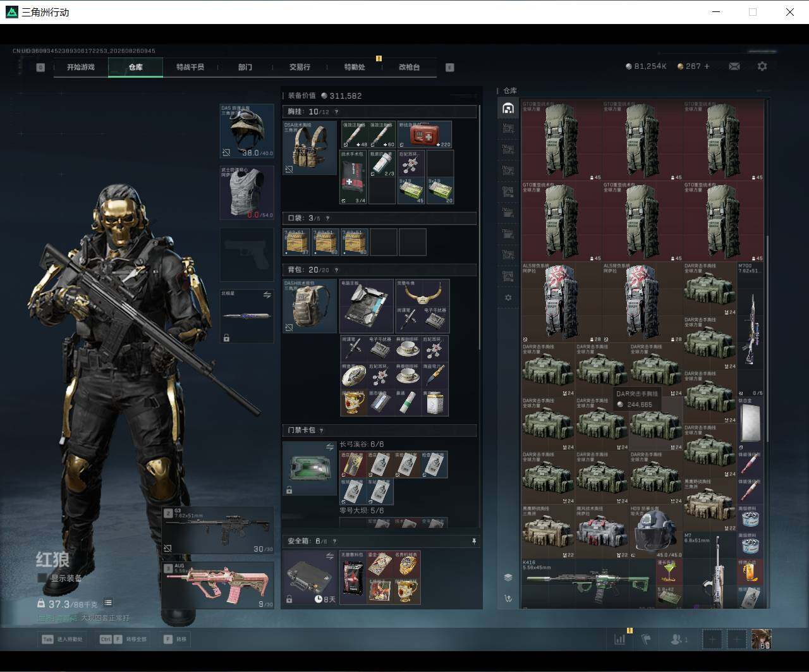Viewport: 809px width, 672px height.
Task: Toggle the 显示装备 checkbox
Action: pyautogui.click(x=42, y=578)
